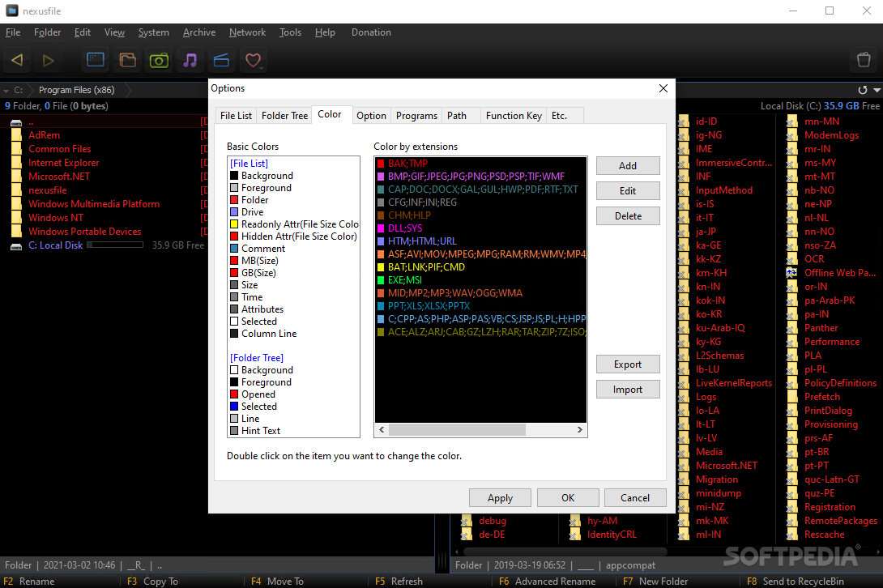This screenshot has width=883, height=588.
Task: Click the Import button
Action: (x=628, y=390)
